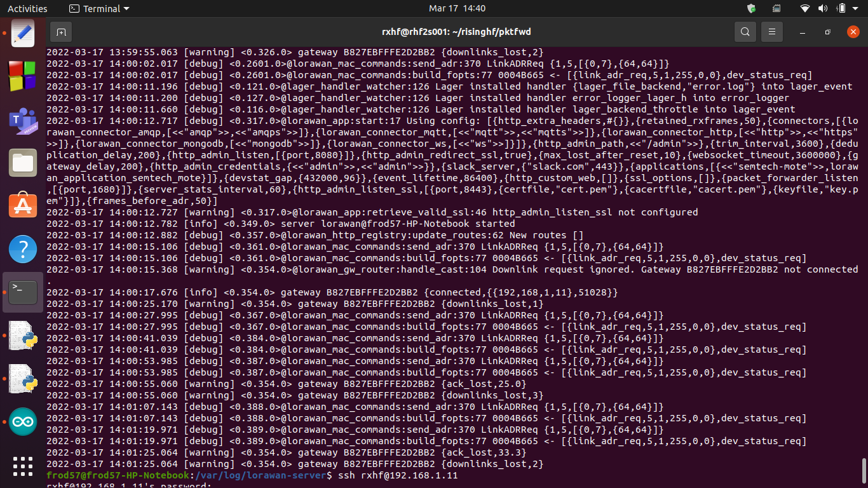
Task: Open a new terminal tab
Action: tap(60, 32)
